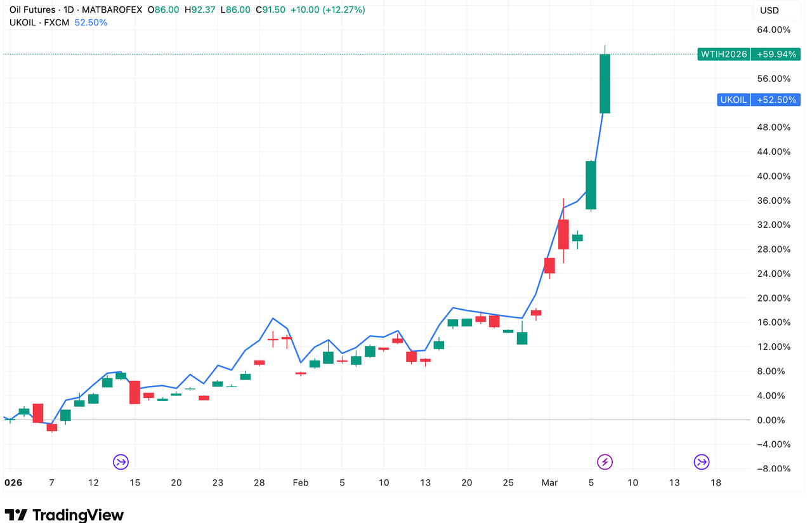Image resolution: width=812 pixels, height=523 pixels.
Task: Click the purple lightning event icon near Mar 5
Action: [605, 461]
